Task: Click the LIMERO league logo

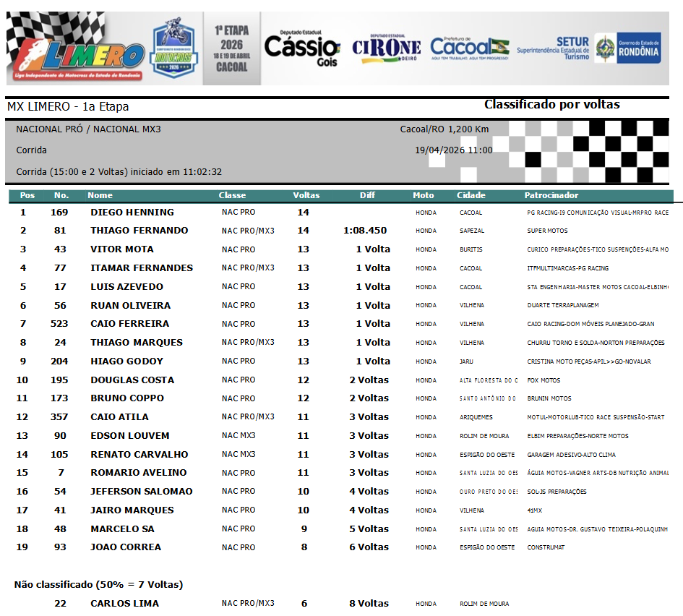Action: [76, 48]
